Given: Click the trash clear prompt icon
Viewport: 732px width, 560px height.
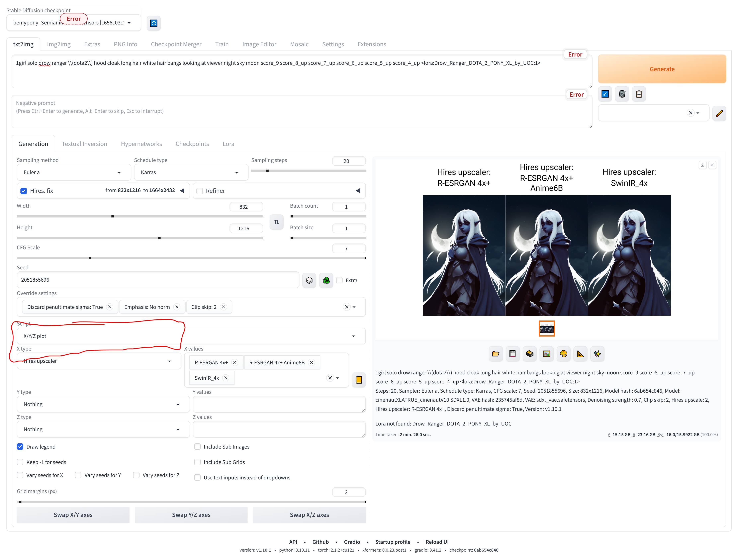Looking at the screenshot, I should click(622, 94).
